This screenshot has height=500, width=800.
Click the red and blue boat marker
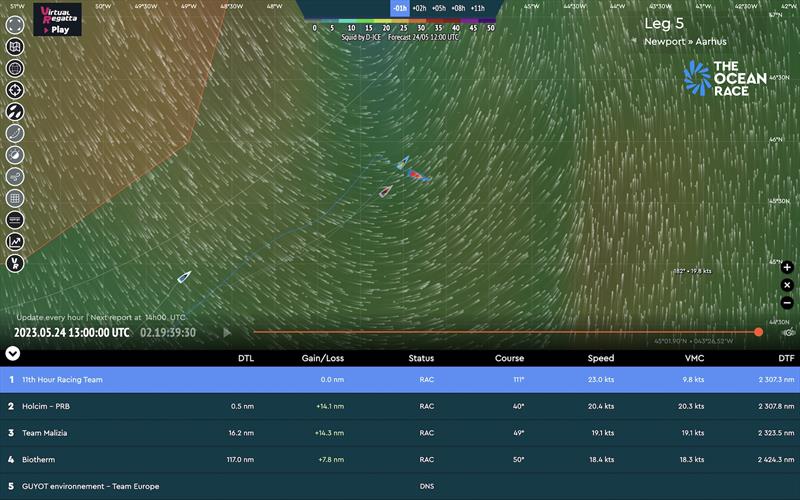point(418,176)
